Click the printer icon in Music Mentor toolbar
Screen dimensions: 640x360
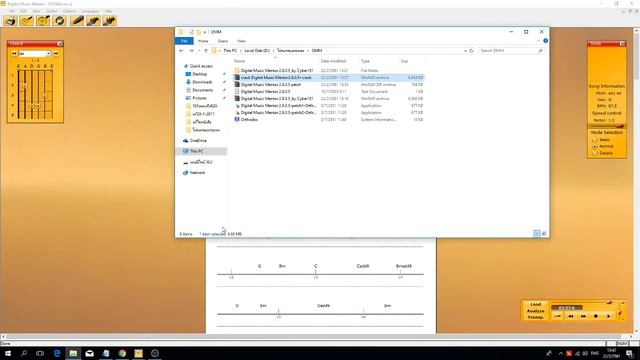pyautogui.click(x=10, y=20)
